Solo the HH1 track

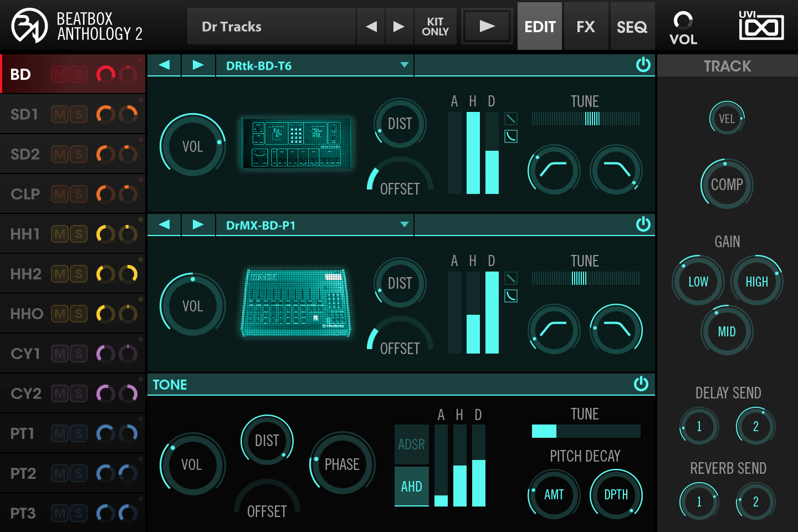point(79,233)
